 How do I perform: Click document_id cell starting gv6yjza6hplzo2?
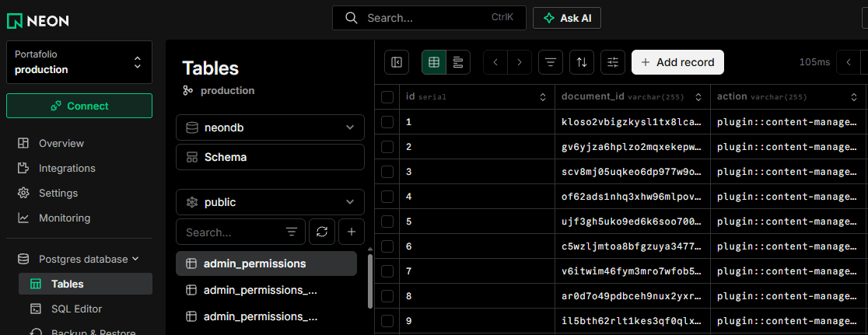(632, 146)
